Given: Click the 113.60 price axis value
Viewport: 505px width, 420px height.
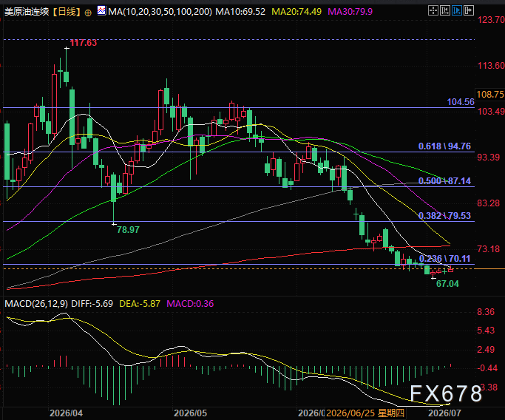Looking at the screenshot, I should point(491,66).
